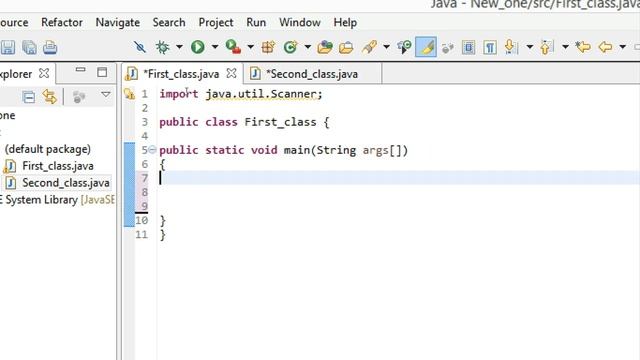
Task: Click the greyed icon beside Link with Editor
Action: [x=78, y=97]
